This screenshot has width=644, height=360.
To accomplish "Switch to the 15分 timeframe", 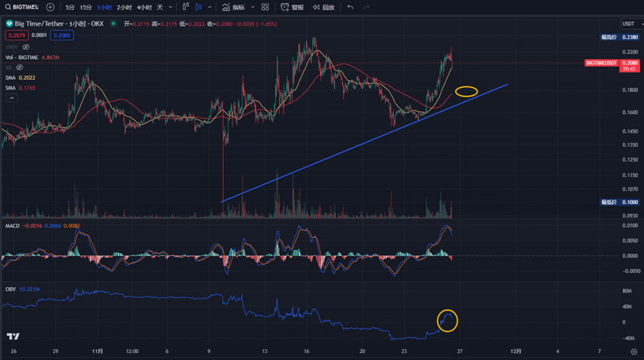I will click(85, 7).
